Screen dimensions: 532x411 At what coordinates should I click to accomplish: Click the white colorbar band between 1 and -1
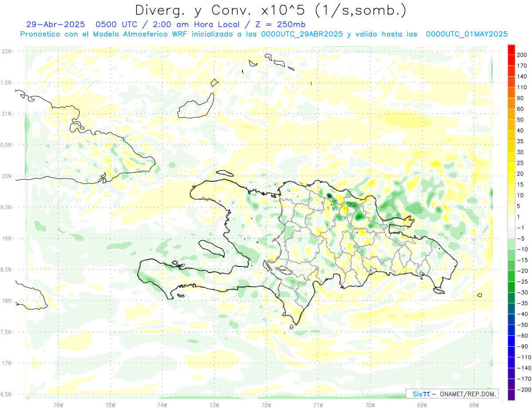511,222
